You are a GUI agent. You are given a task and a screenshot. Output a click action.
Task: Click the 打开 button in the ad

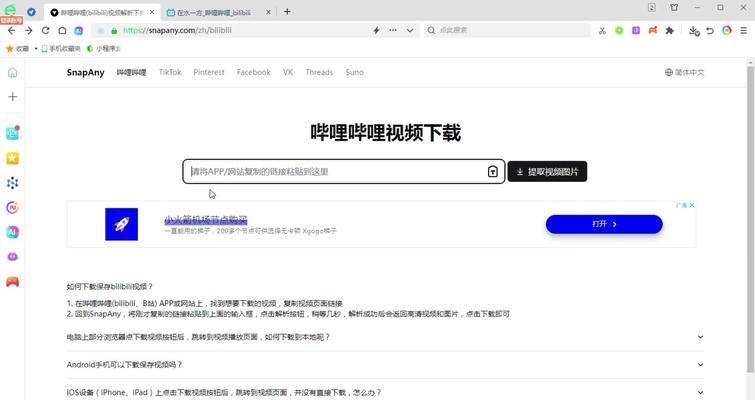point(604,224)
